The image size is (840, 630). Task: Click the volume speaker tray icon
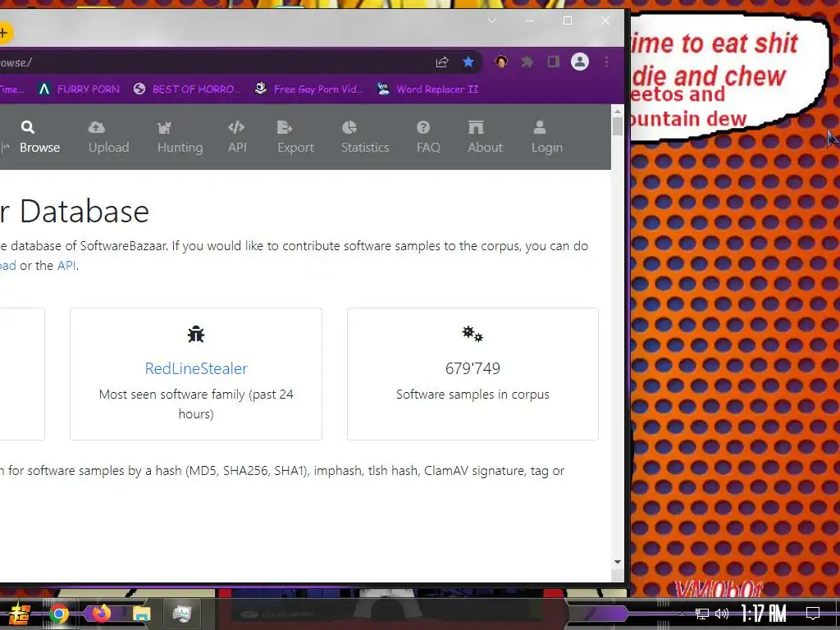pyautogui.click(x=722, y=614)
